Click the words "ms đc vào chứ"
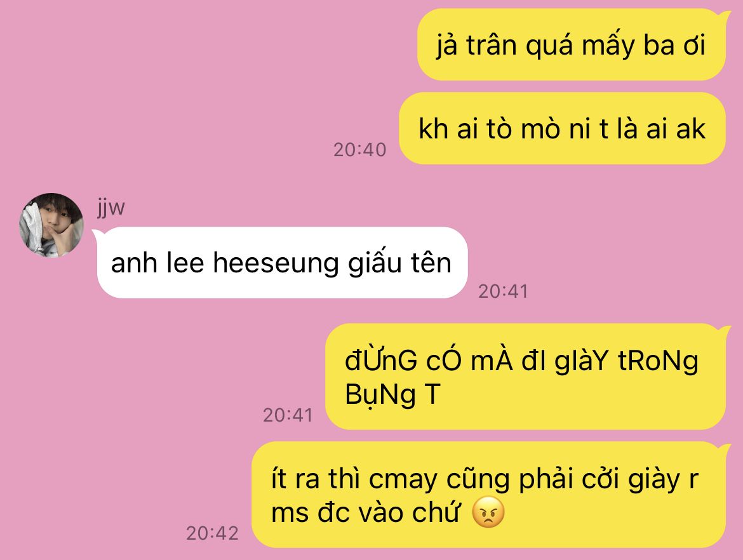Viewport: 743px width, 560px height. (x=365, y=512)
